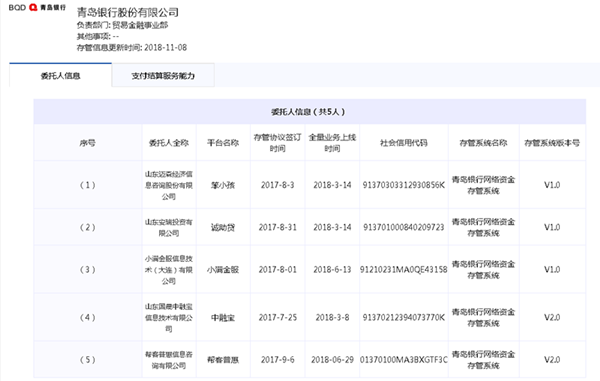Image resolution: width=600 pixels, height=381 pixels.
Task: Select row number (1) cell
Action: (88, 185)
